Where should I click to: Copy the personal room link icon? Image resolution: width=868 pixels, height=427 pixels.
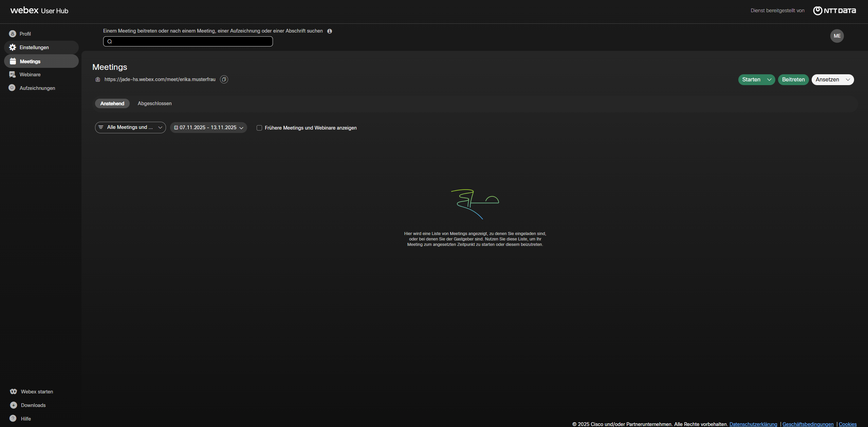224,79
